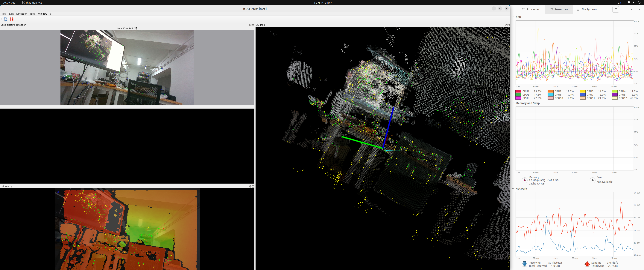
Task: Collapse the Memory and Swap section
Action: [x=513, y=103]
